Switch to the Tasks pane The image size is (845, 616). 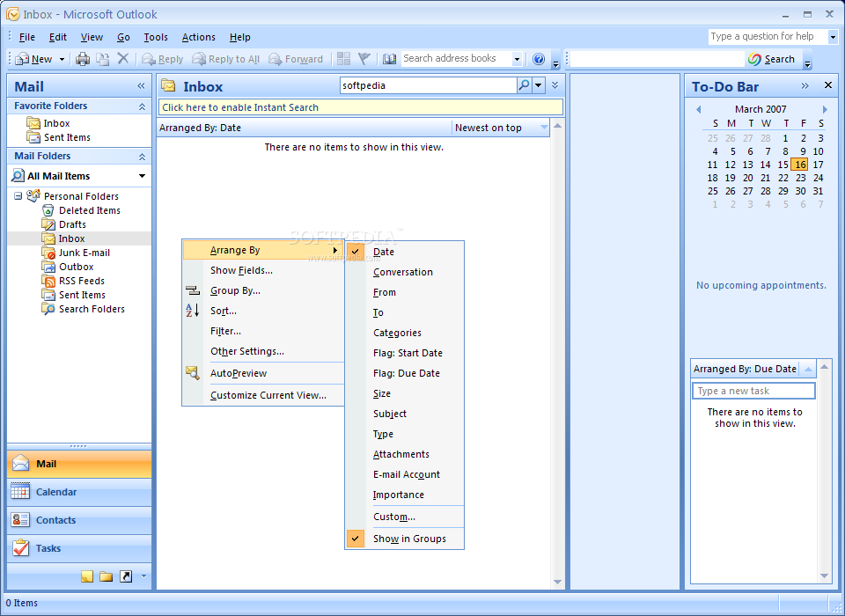click(x=79, y=548)
